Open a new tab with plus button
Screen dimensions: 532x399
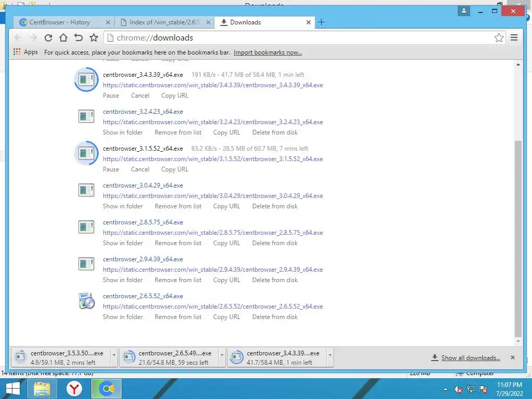click(x=321, y=22)
